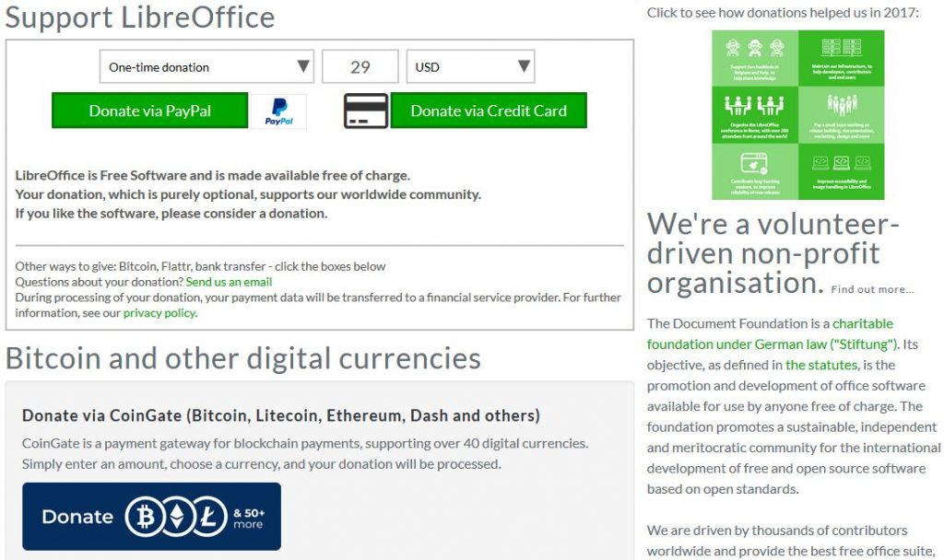
Task: Click the Donate via CoinGate heading text
Action: (281, 415)
